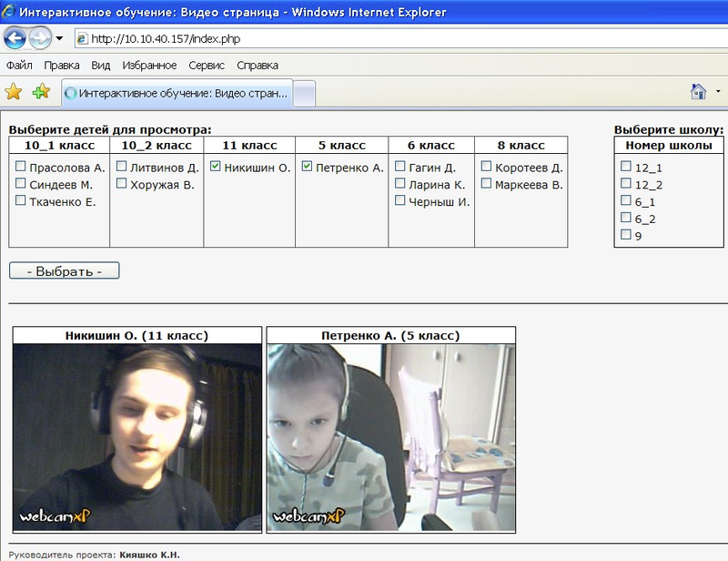Click the Кияшко К.Н. footer name
The image size is (728, 561).
pyautogui.click(x=149, y=555)
